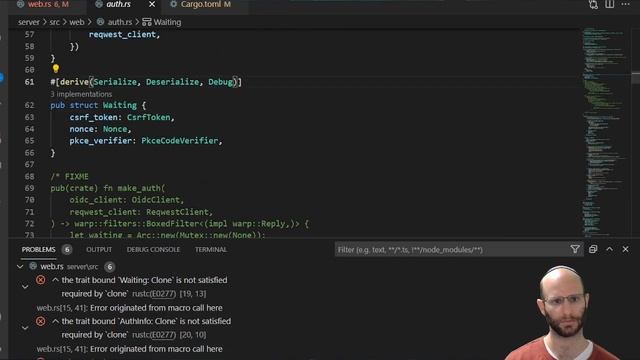Click error icon beside AuthInfo trait bound

pyautogui.click(x=40, y=321)
